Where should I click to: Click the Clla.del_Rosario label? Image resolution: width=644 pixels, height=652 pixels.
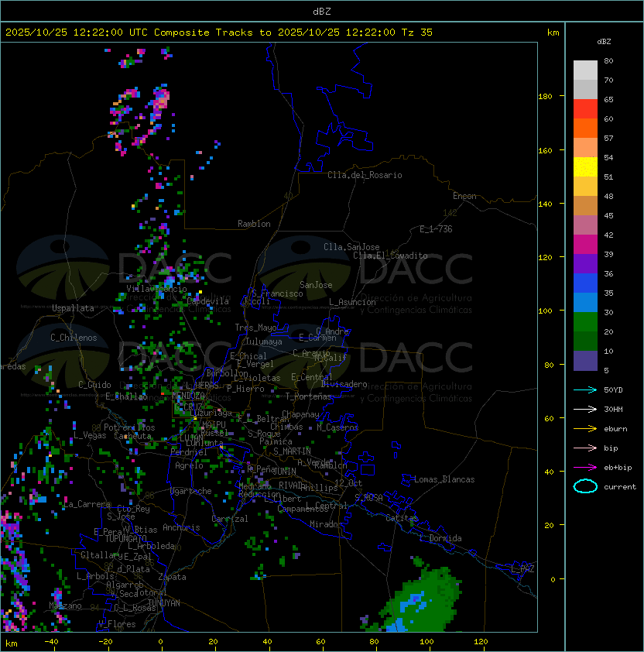(365, 175)
